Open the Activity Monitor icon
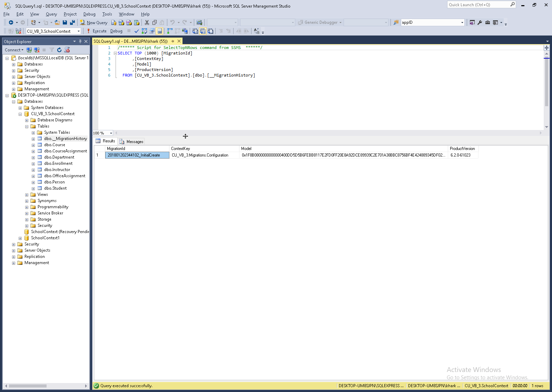The width and height of the screenshot is (552, 392). [x=199, y=22]
